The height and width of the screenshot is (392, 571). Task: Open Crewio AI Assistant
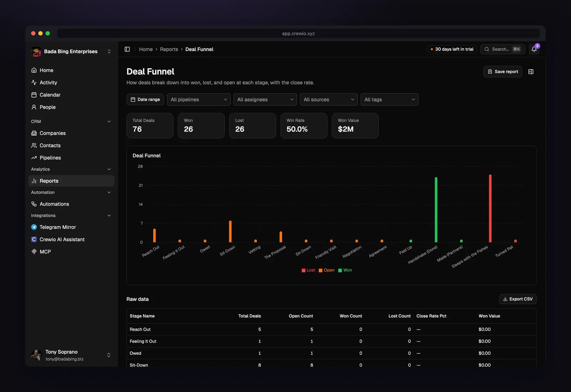click(71, 239)
